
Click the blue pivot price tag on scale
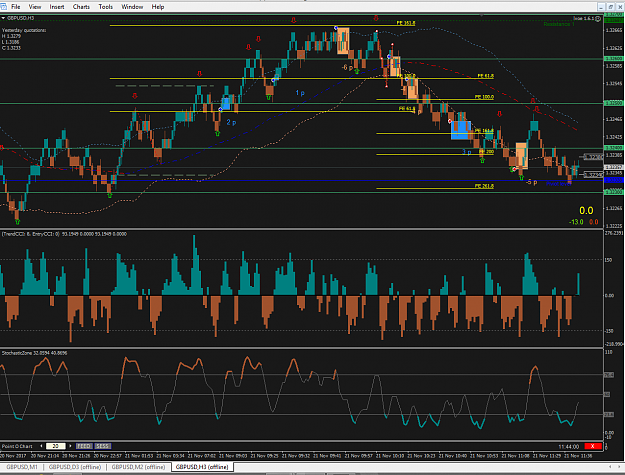pyautogui.click(x=614, y=181)
